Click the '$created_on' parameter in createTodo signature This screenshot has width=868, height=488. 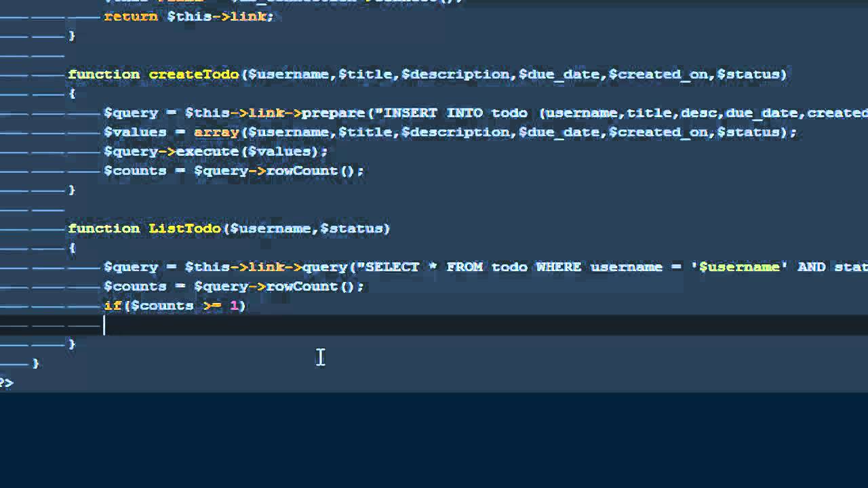point(658,75)
